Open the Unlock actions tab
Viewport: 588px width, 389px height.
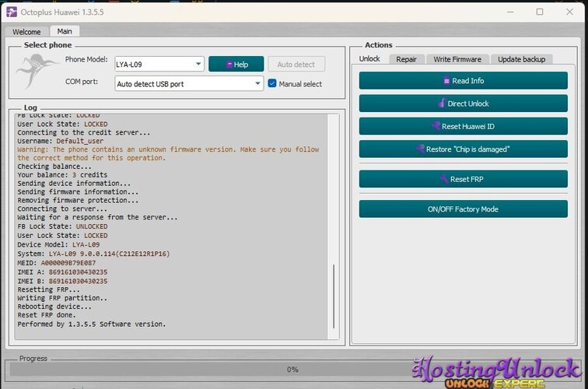click(369, 58)
